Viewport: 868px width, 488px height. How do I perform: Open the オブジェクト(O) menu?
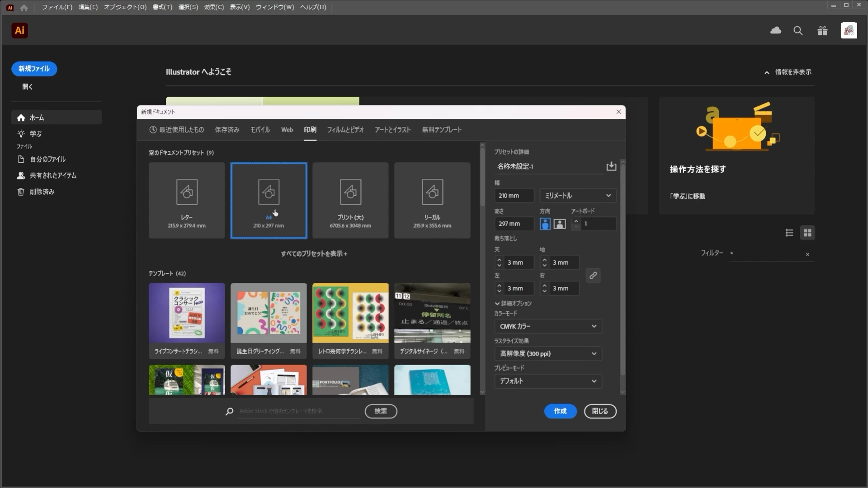[125, 7]
